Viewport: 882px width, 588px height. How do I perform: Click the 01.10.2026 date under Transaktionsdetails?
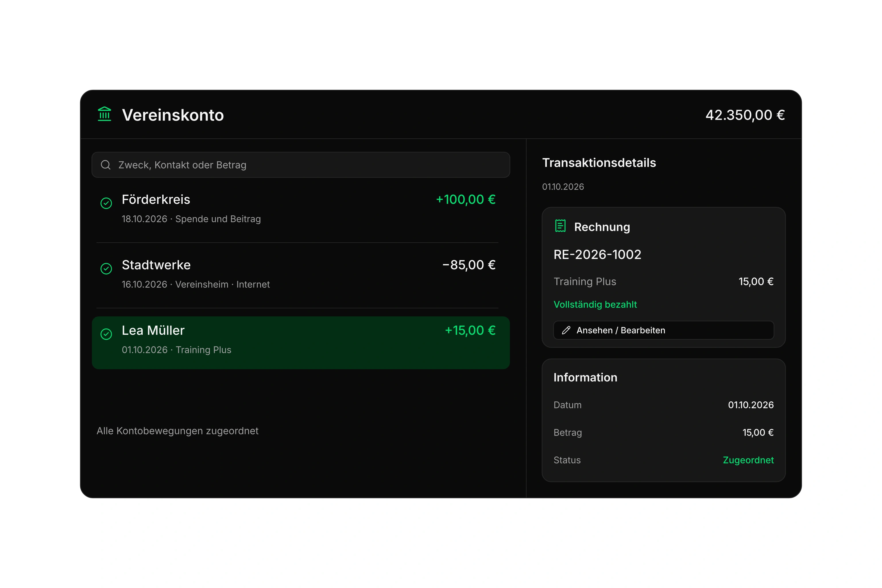[x=563, y=187]
